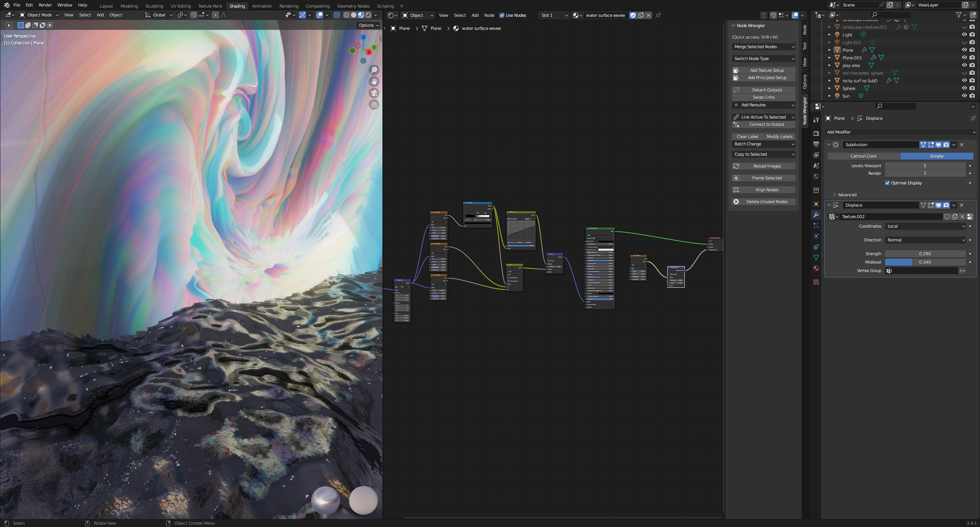This screenshot has width=980, height=527.
Task: Open the Render menu
Action: tap(45, 5)
